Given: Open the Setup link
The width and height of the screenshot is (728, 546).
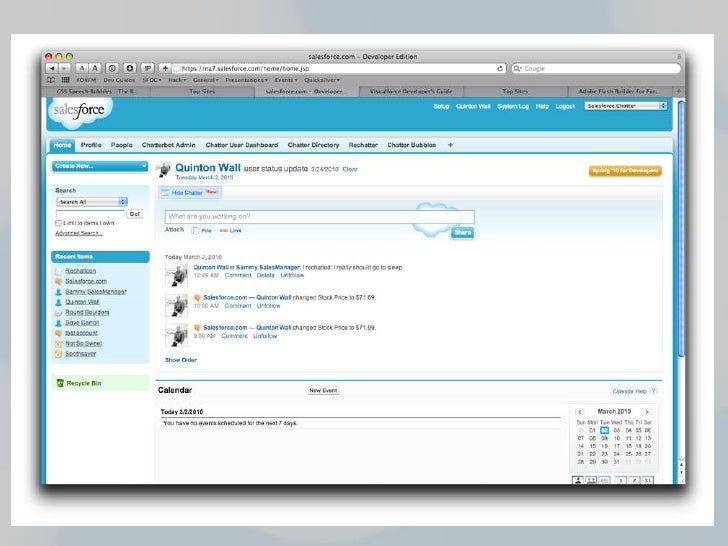Looking at the screenshot, I should pyautogui.click(x=441, y=106).
